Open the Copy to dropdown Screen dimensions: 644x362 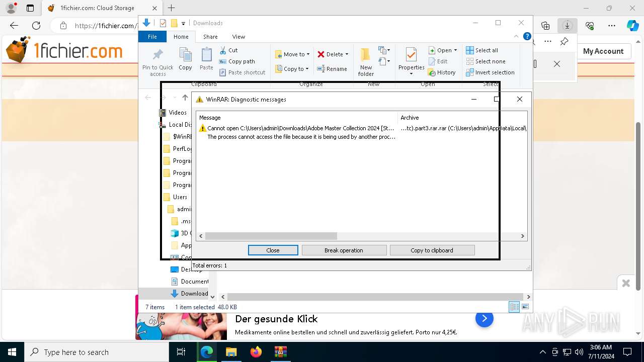tap(292, 69)
